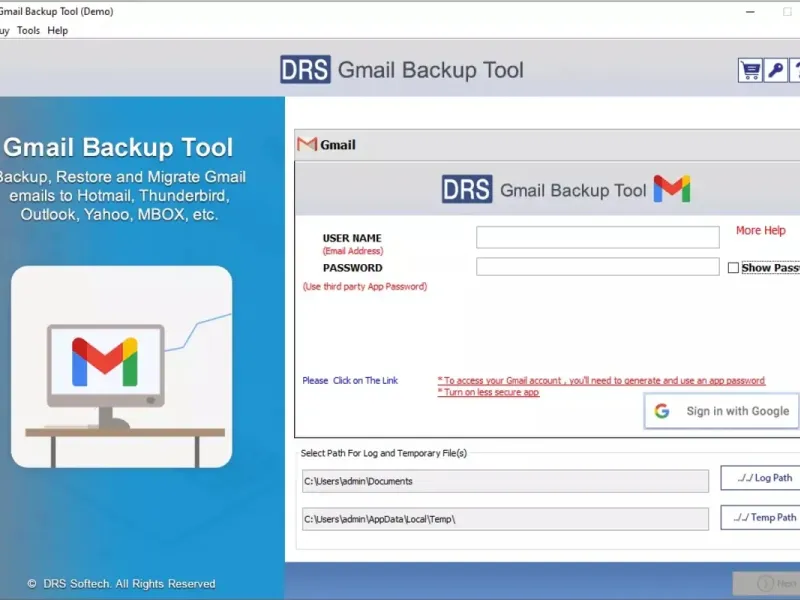Click the temp path field with AppData\Local\Temp
The width and height of the screenshot is (800, 600).
pyautogui.click(x=505, y=519)
